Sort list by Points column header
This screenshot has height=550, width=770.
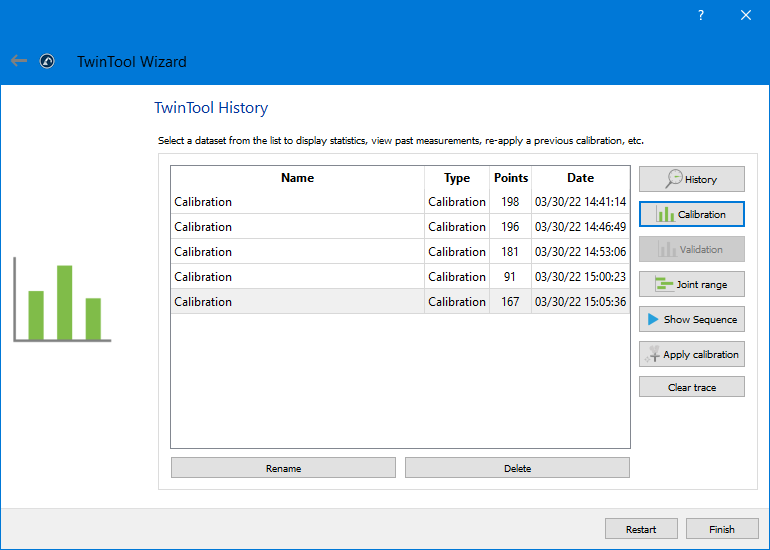[x=510, y=178]
